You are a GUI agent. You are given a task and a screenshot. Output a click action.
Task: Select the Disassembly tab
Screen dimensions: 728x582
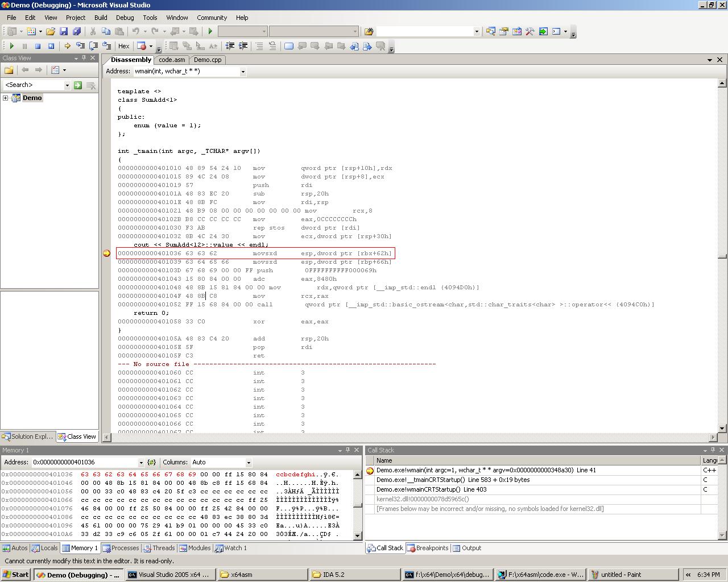point(130,60)
